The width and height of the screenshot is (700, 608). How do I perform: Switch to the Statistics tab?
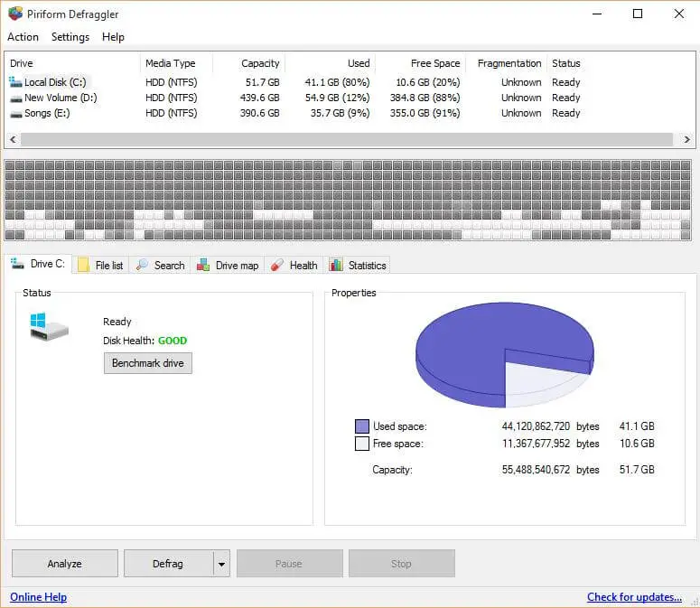click(x=358, y=266)
